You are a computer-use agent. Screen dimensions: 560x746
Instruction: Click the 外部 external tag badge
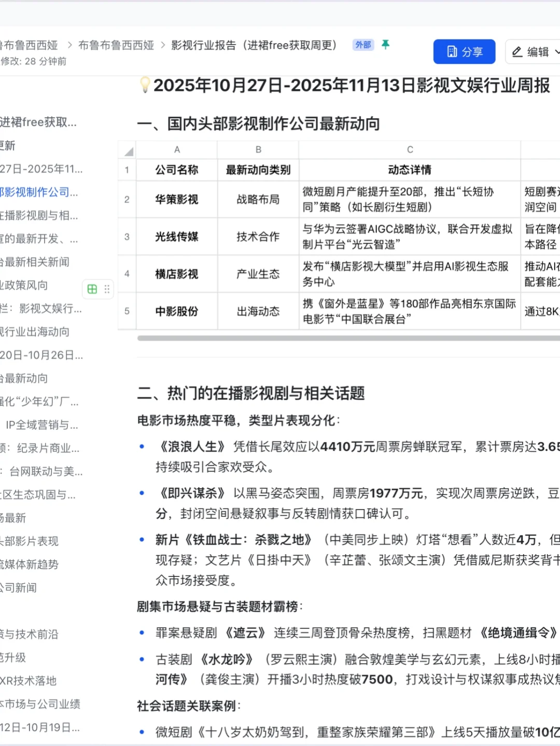tap(363, 45)
